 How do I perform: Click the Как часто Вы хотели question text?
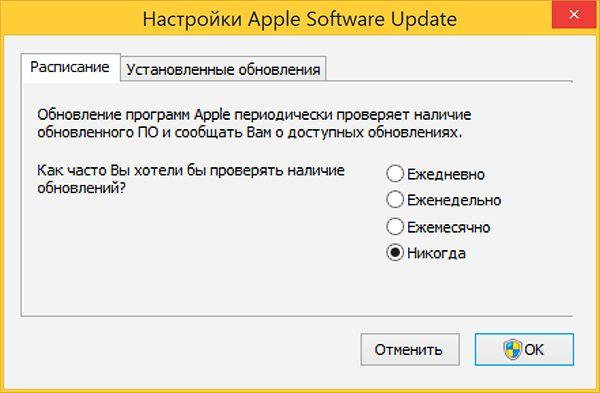click(x=191, y=179)
